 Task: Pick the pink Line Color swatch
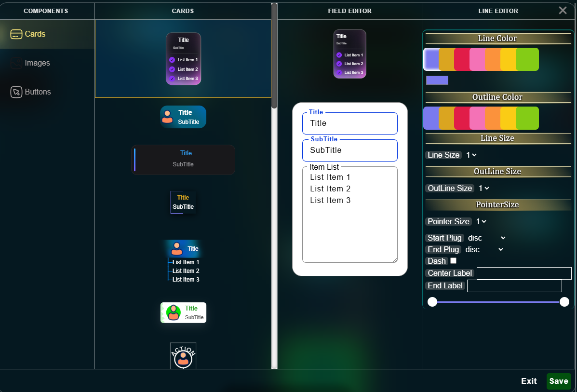(x=477, y=59)
